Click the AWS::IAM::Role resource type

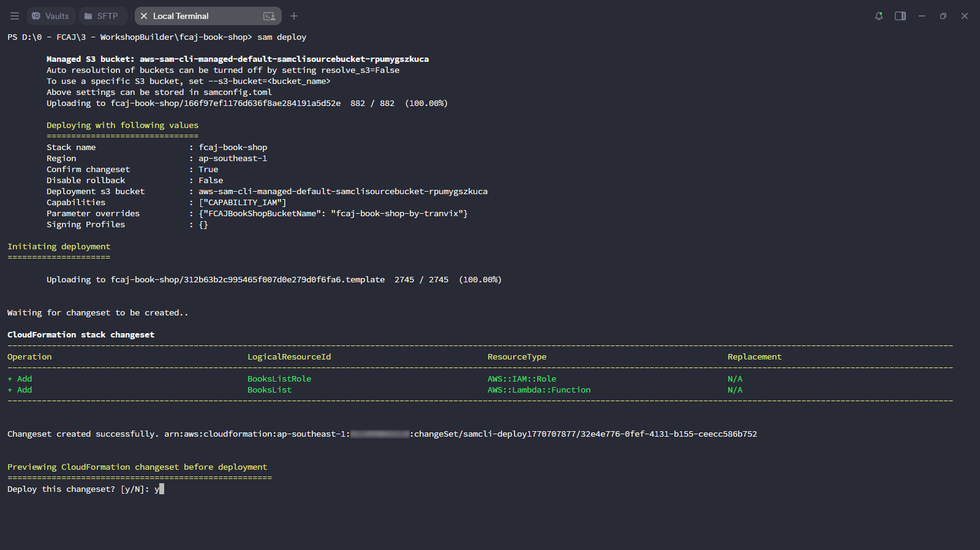point(522,379)
